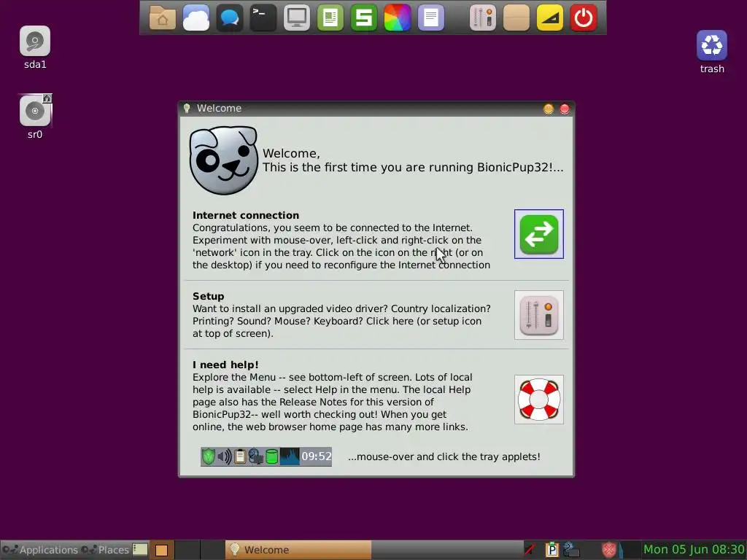747x560 pixels.
Task: Click the green Internet connection arrows button
Action: (539, 234)
